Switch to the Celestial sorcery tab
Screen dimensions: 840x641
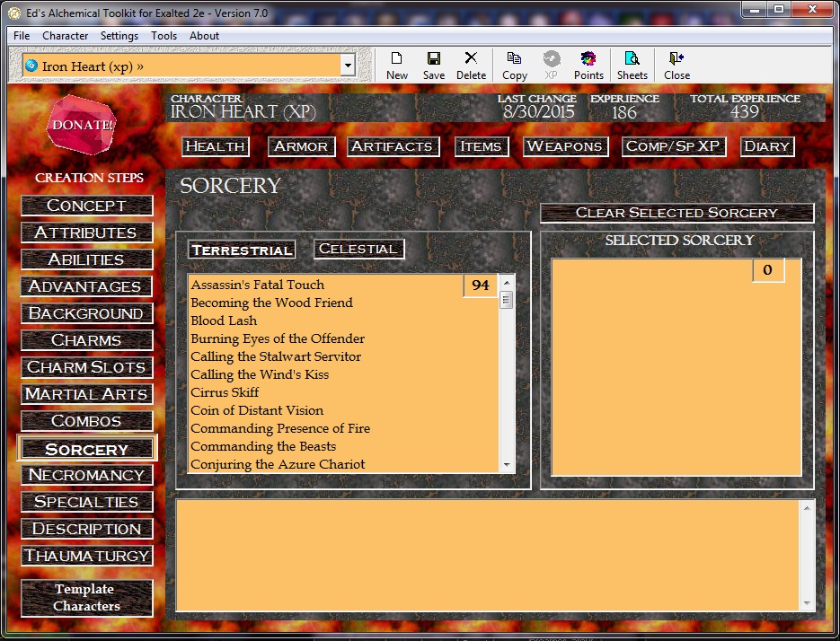(x=358, y=249)
